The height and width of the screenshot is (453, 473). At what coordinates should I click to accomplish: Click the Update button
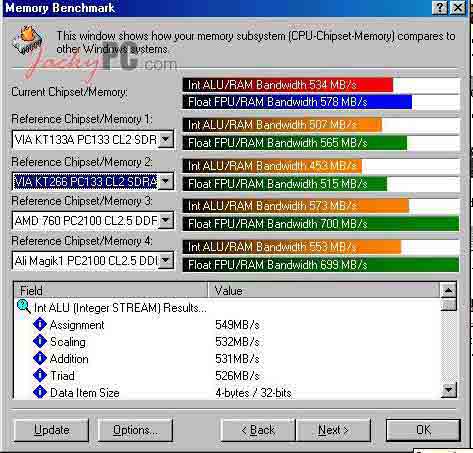point(51,430)
